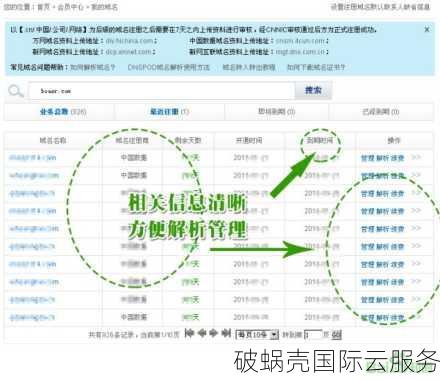440x380 pixels.
Task: Open the 万网 domain upload address link
Action: click(130, 41)
